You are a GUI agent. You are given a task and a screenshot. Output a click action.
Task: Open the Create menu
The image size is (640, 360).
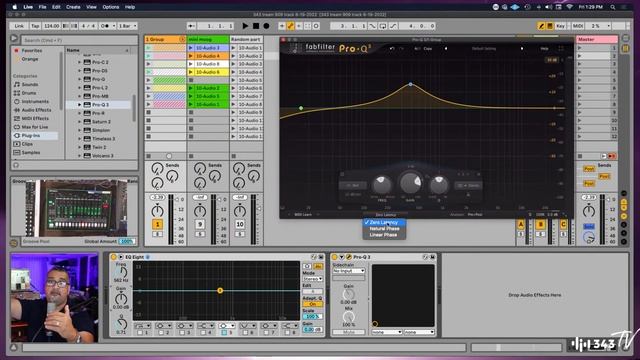pyautogui.click(x=73, y=7)
